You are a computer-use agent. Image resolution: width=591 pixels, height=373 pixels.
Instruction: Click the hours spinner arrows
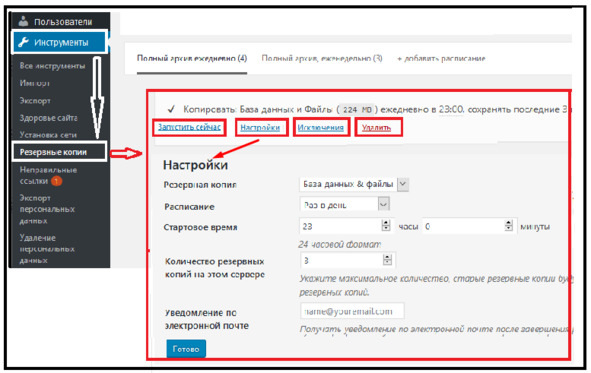pyautogui.click(x=386, y=226)
